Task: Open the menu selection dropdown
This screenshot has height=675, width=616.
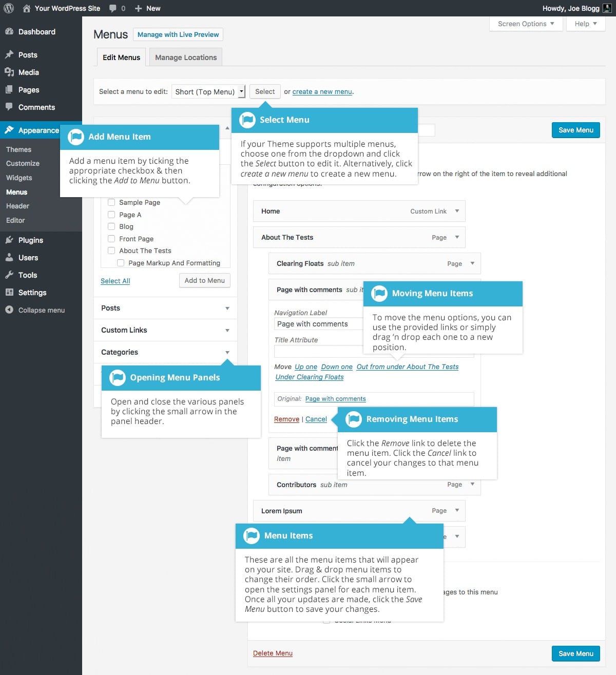Action: point(208,91)
